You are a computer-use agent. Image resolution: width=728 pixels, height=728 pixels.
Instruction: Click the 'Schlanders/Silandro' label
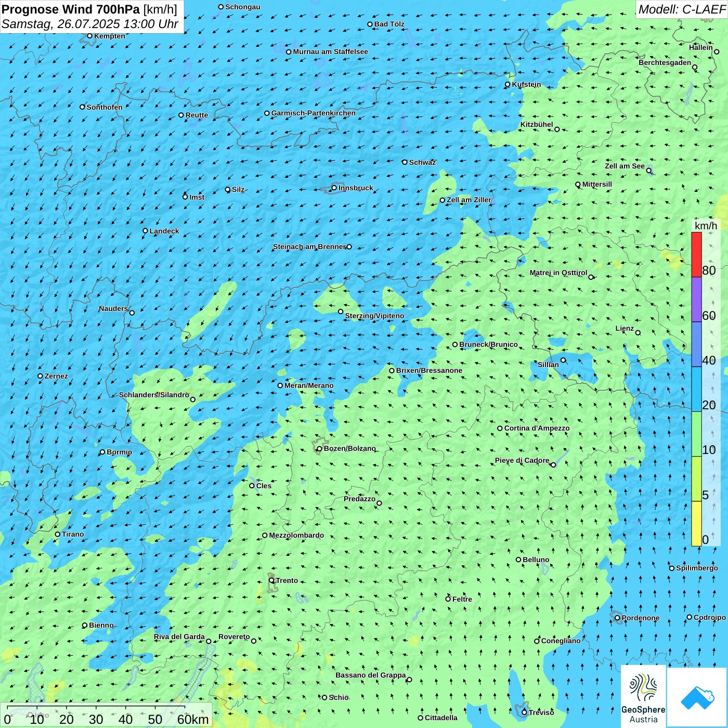click(154, 395)
